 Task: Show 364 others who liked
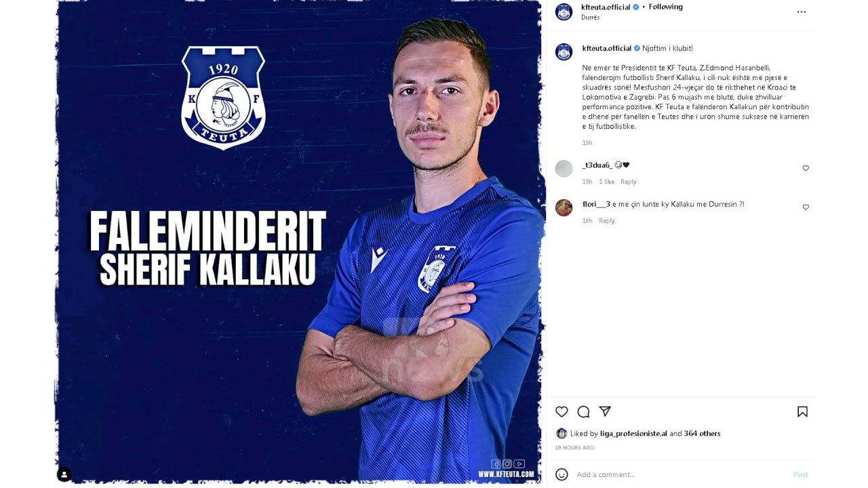(x=702, y=434)
